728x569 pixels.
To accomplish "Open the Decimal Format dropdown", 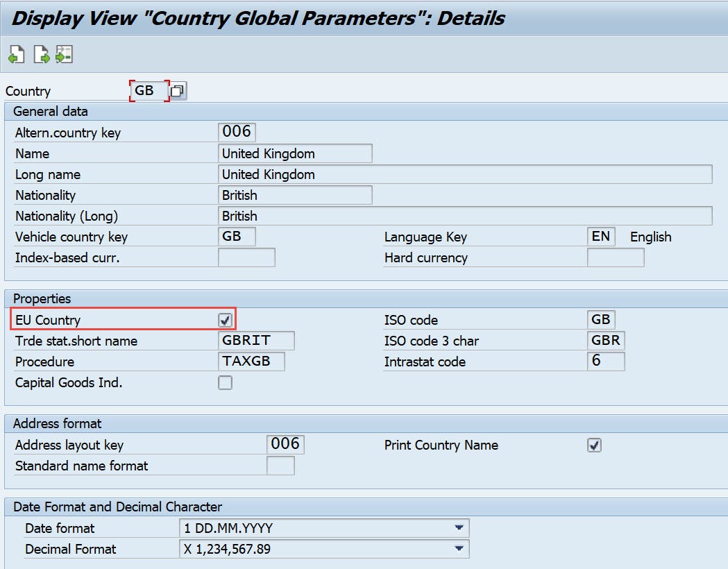I will (459, 549).
